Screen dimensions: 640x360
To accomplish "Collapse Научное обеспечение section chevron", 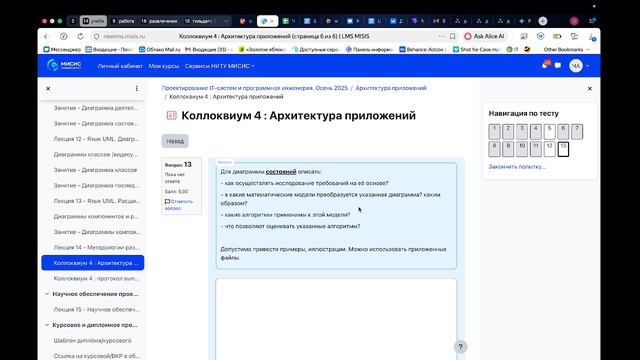I will [47, 294].
